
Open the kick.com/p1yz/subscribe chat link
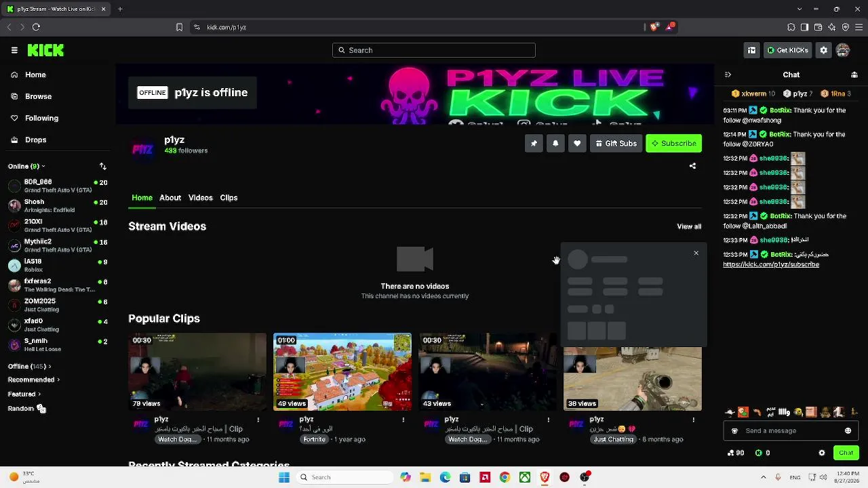(x=771, y=264)
